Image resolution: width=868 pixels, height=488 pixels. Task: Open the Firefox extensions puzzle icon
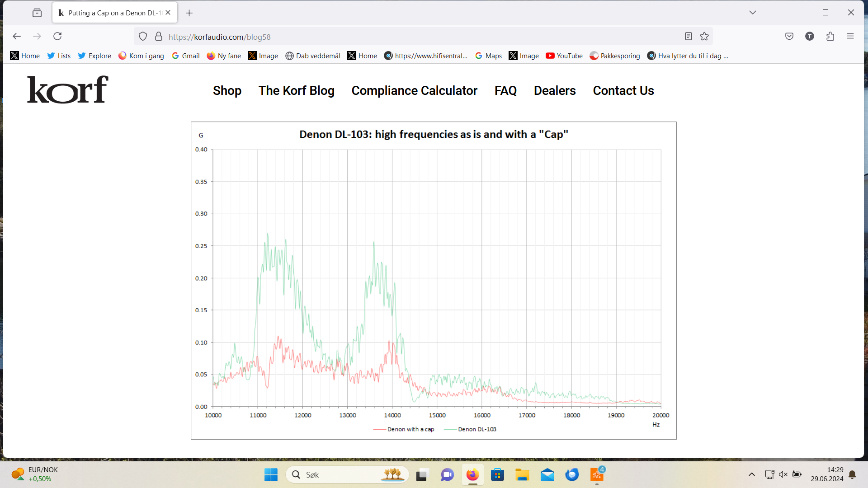[x=830, y=37]
